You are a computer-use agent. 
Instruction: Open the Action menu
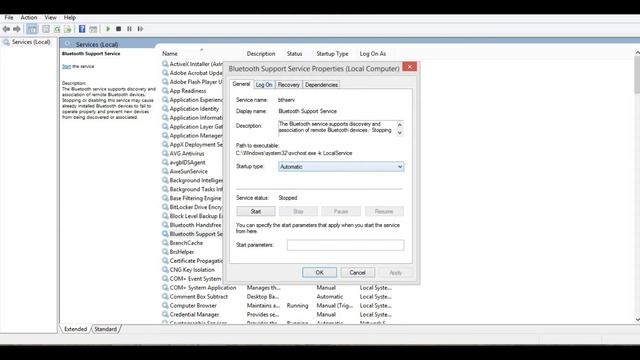click(x=29, y=18)
